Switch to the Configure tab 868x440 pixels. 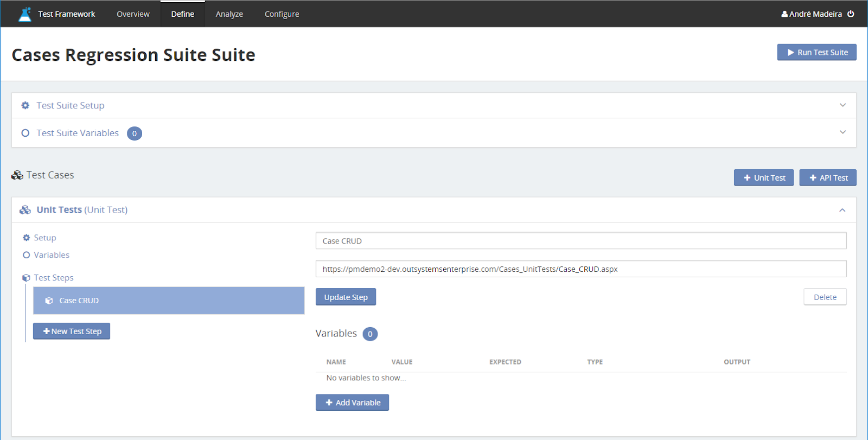pos(282,14)
